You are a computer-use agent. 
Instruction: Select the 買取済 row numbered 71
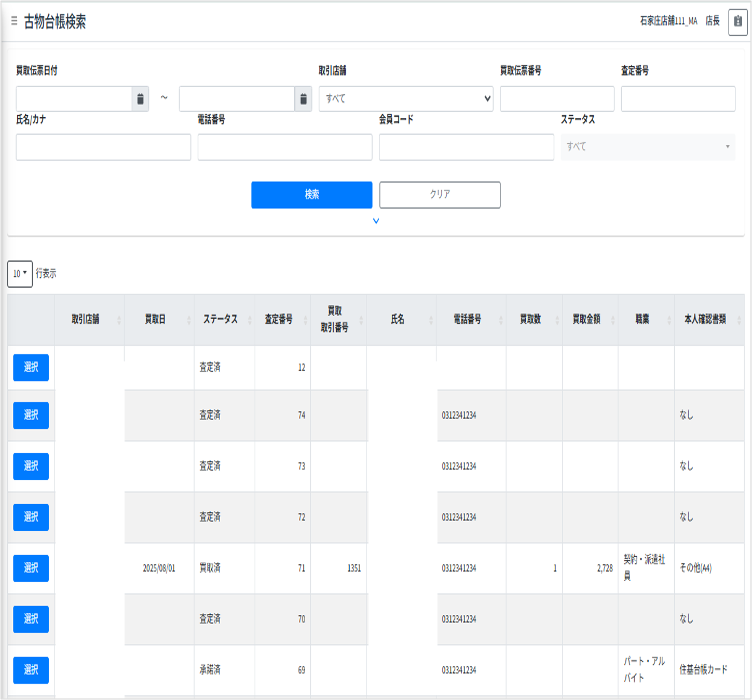(31, 568)
